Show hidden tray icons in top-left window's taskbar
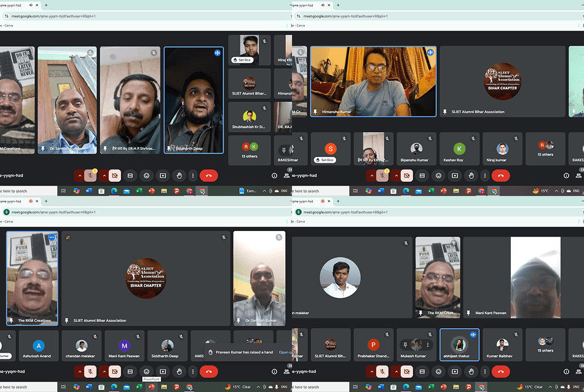 (264, 191)
